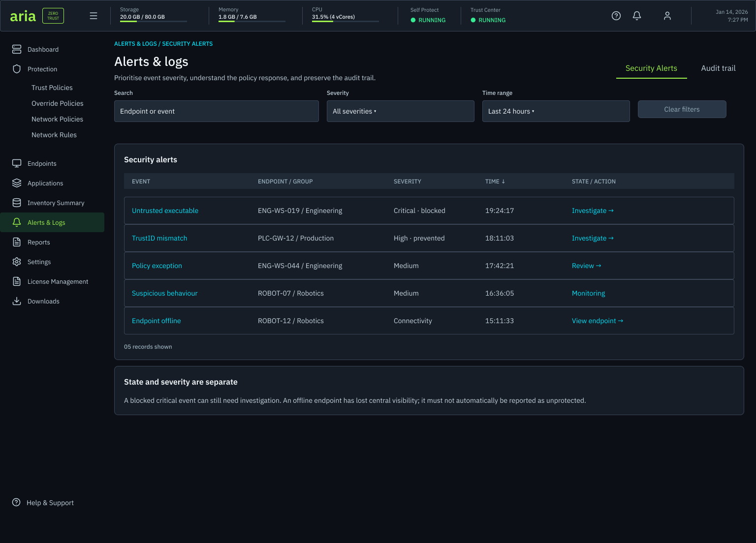Click the CPU usage progress bar

click(346, 21)
